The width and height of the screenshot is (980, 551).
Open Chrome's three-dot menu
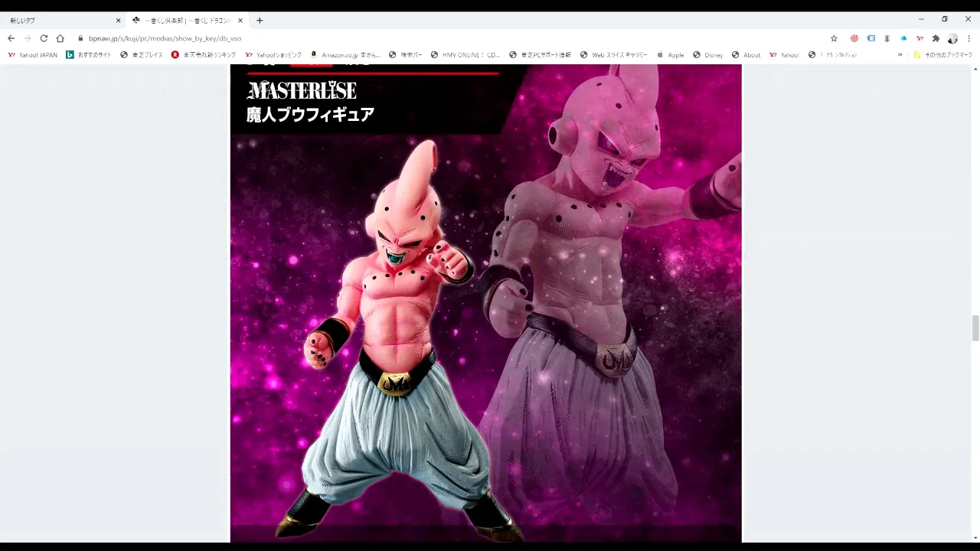tap(969, 38)
